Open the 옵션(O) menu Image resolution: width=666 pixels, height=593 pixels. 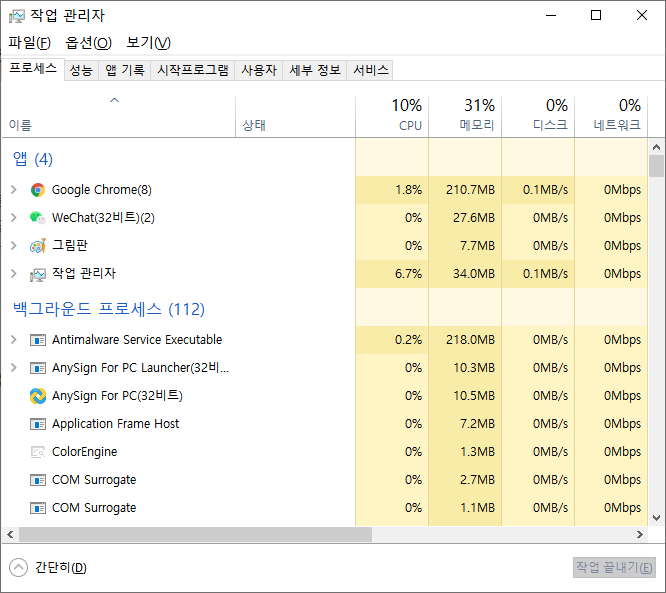(x=88, y=42)
